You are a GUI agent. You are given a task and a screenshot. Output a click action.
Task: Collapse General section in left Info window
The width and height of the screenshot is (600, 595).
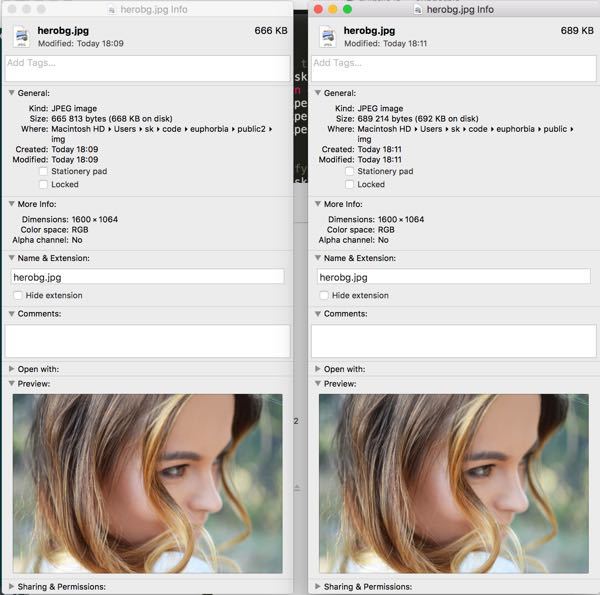coord(11,93)
